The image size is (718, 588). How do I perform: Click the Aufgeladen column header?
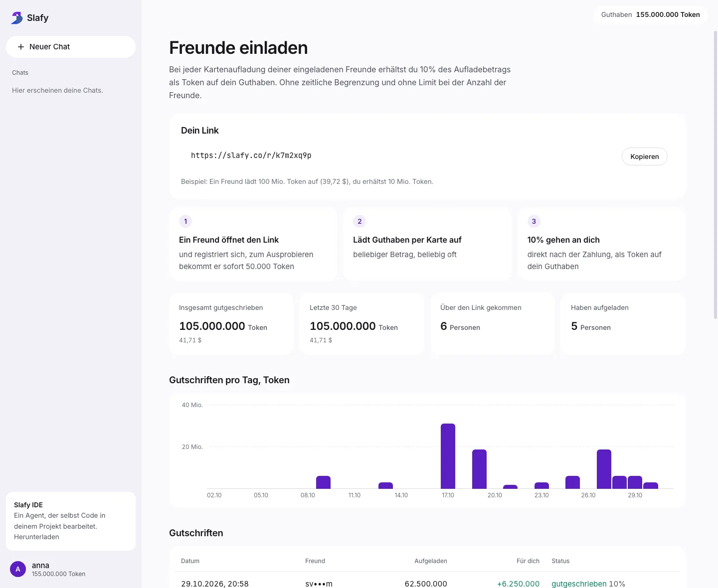pyautogui.click(x=431, y=561)
